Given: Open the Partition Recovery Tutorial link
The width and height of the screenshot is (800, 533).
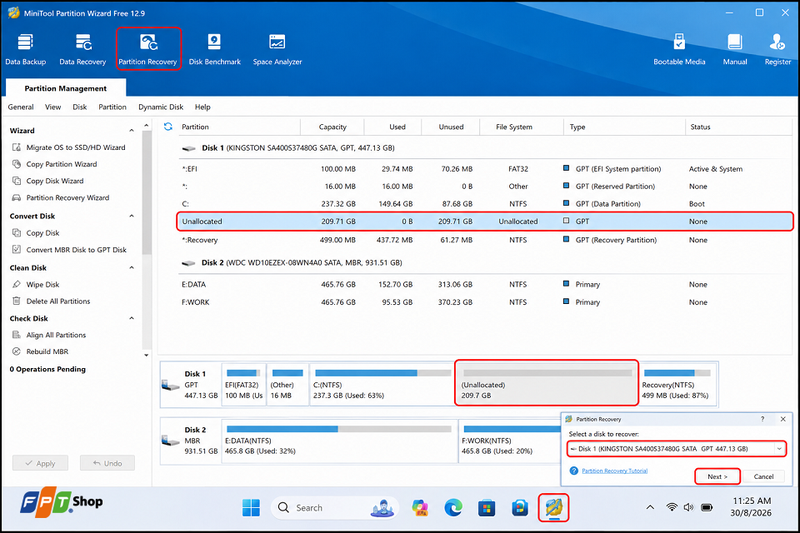Looking at the screenshot, I should [x=614, y=471].
